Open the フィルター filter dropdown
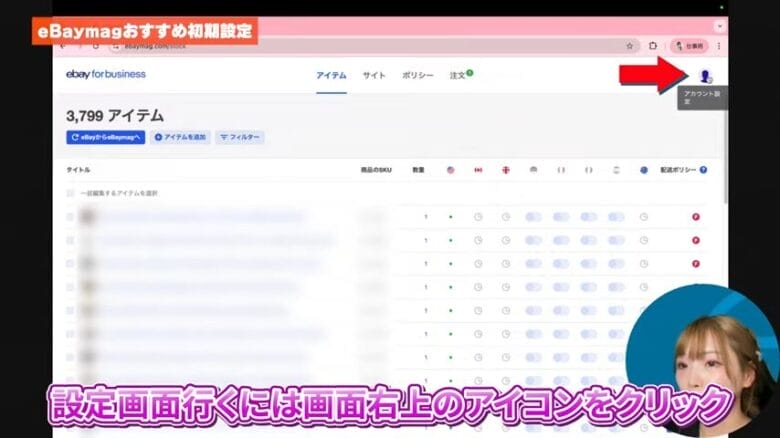The width and height of the screenshot is (780, 438). click(x=239, y=137)
